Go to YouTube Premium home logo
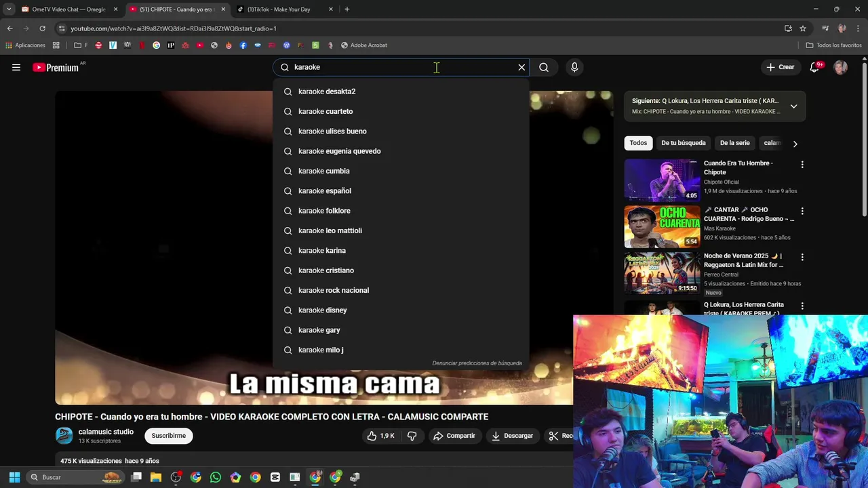The height and width of the screenshot is (488, 868). [56, 67]
